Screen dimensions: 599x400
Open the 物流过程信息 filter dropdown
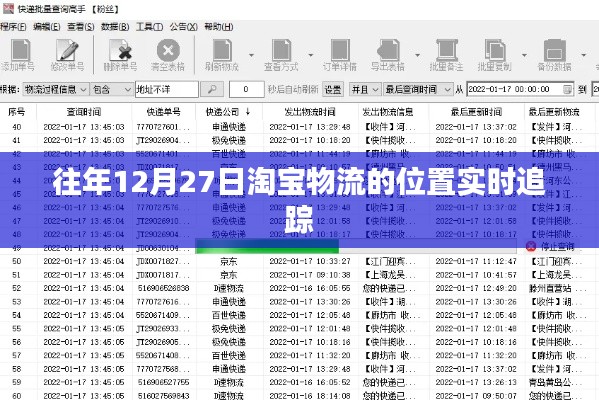click(x=56, y=89)
